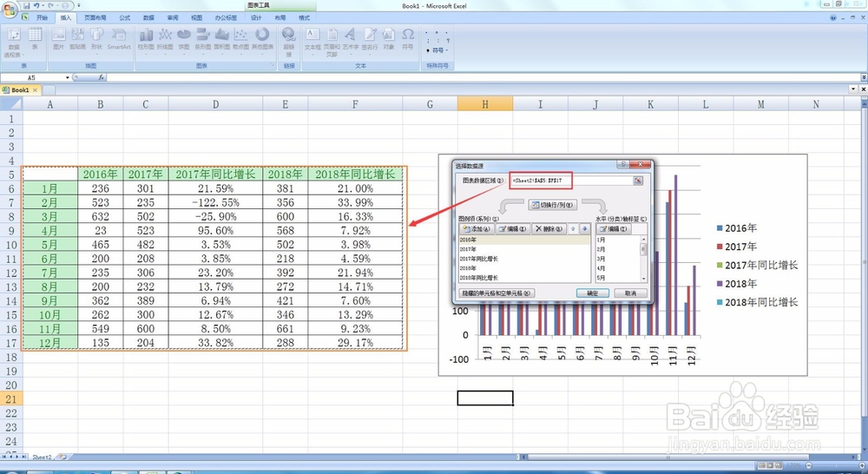The width and height of the screenshot is (868, 474).
Task: Switch to the 公式 (Formulas) tab
Action: (124, 17)
